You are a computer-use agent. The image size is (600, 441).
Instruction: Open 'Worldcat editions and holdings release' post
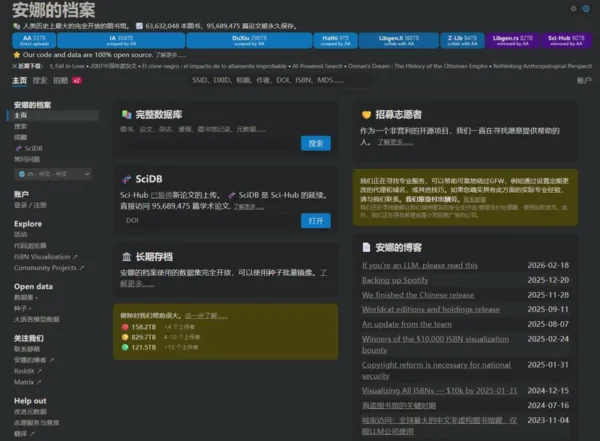[x=431, y=309]
